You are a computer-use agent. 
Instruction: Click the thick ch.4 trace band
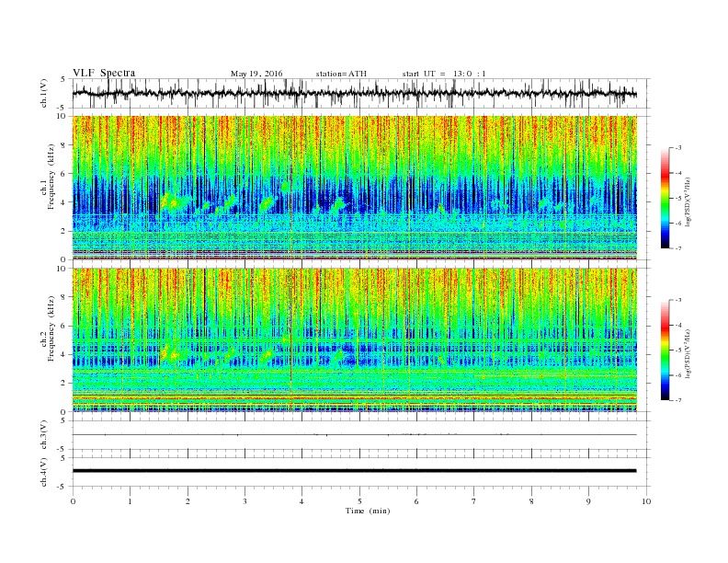coord(355,471)
